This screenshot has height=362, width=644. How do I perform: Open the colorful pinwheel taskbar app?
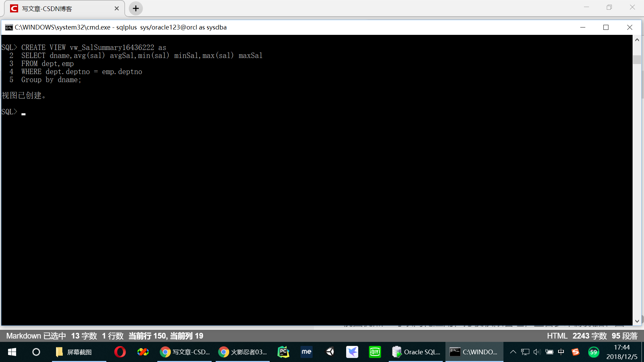click(143, 352)
